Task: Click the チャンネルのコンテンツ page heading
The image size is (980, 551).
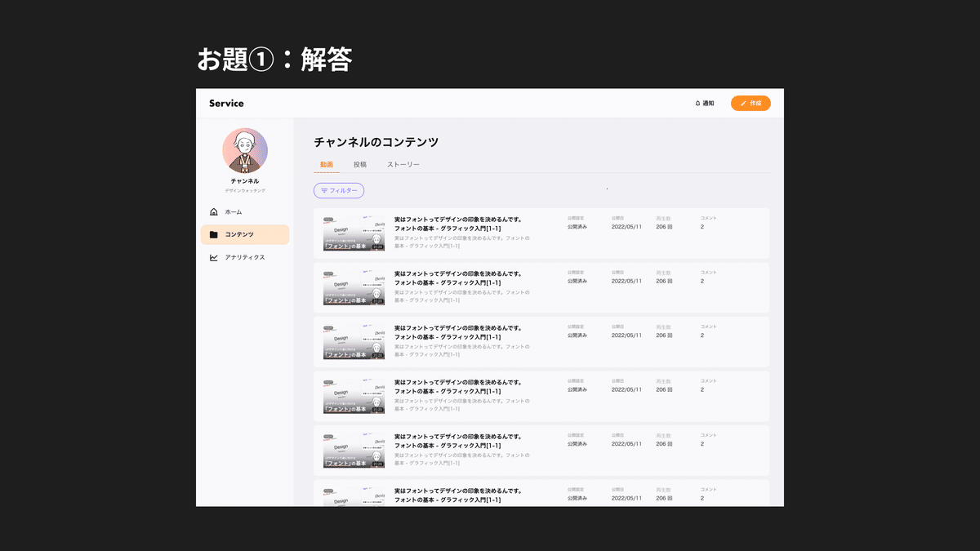Action: click(x=376, y=142)
